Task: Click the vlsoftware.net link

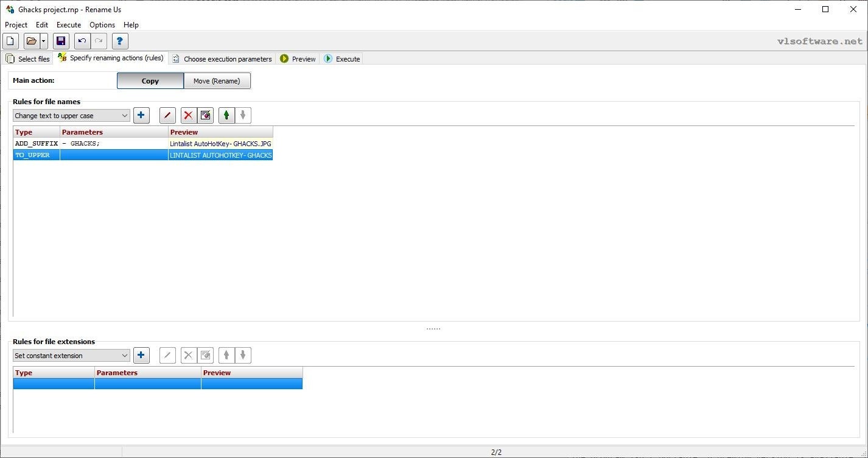Action: point(819,41)
